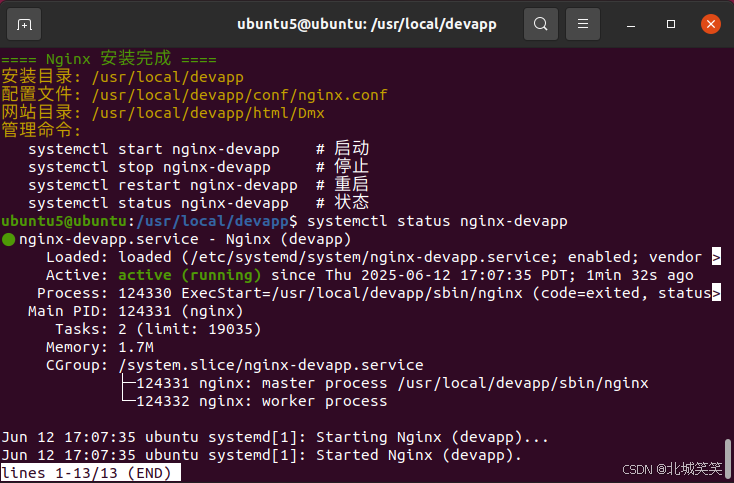Click the active (running) status text
Screen dimensions: 734x483
point(190,275)
